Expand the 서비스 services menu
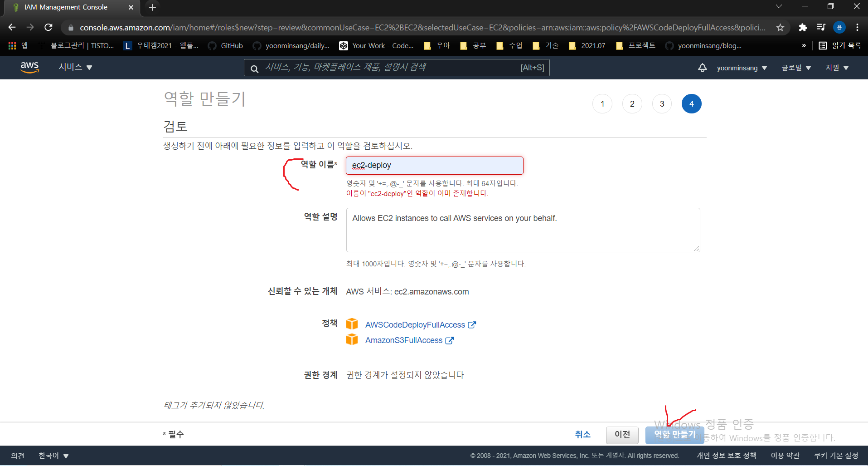The width and height of the screenshot is (868, 466). coord(75,67)
